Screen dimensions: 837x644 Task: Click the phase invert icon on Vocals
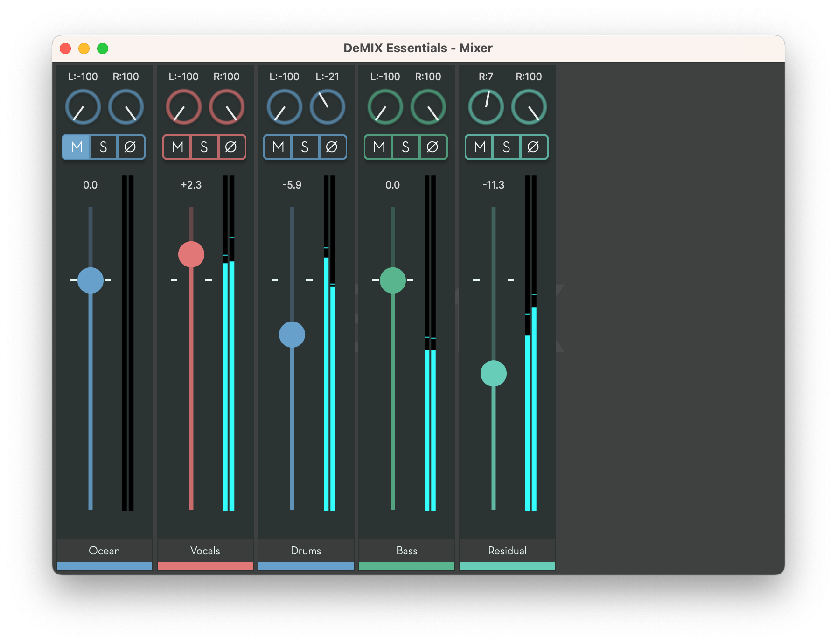[231, 147]
